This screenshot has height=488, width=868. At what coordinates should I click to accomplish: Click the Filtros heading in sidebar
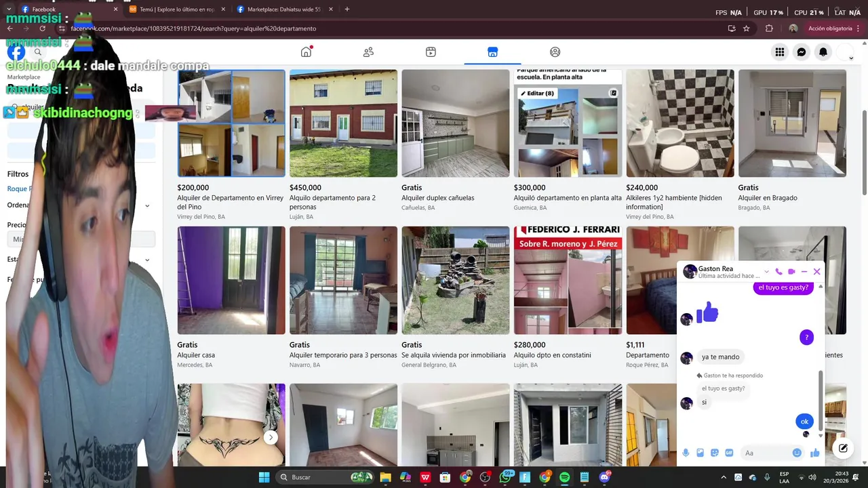[x=18, y=174]
